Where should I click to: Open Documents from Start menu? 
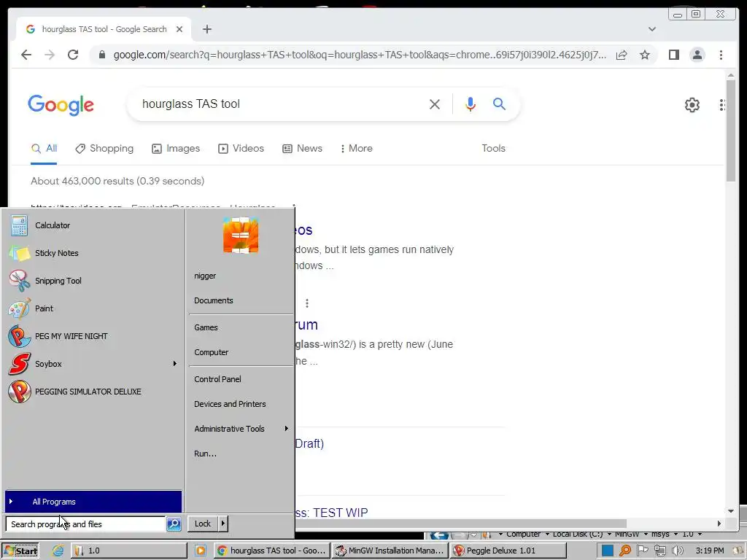click(214, 300)
